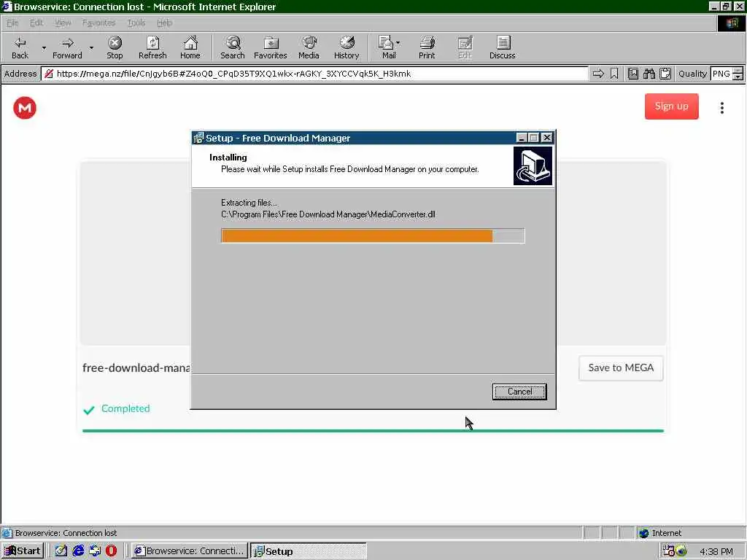Click the Go arrow next to address bar
The width and height of the screenshot is (747, 560).
(x=598, y=74)
